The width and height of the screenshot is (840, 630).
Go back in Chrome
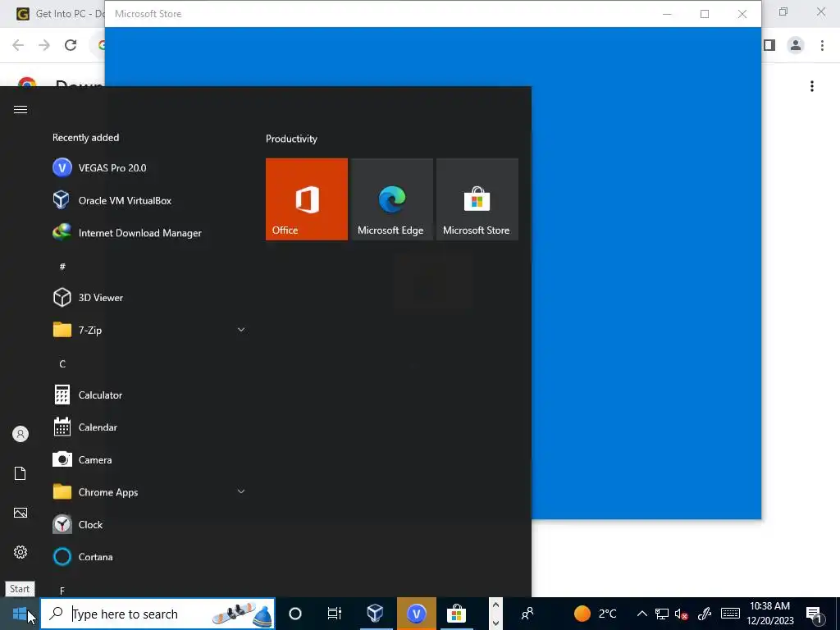point(18,45)
